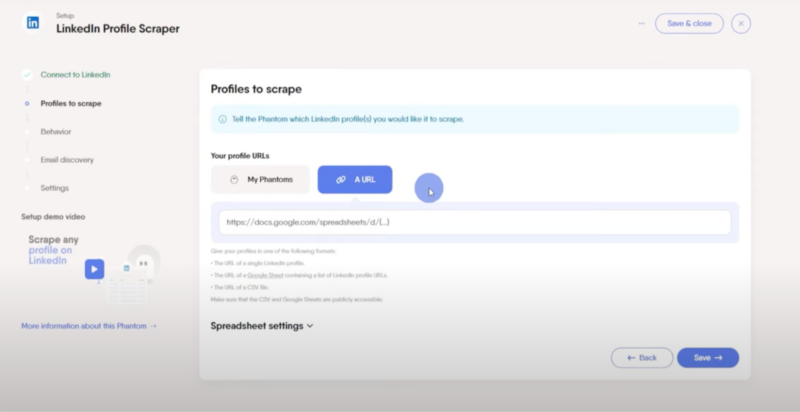The image size is (800, 412).
Task: Go to the Behavior setup step
Action: [x=56, y=132]
